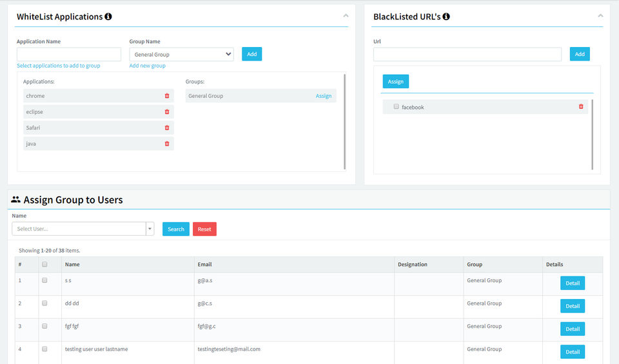619x364 pixels.
Task: Focus the Application Name input field
Action: coord(69,54)
